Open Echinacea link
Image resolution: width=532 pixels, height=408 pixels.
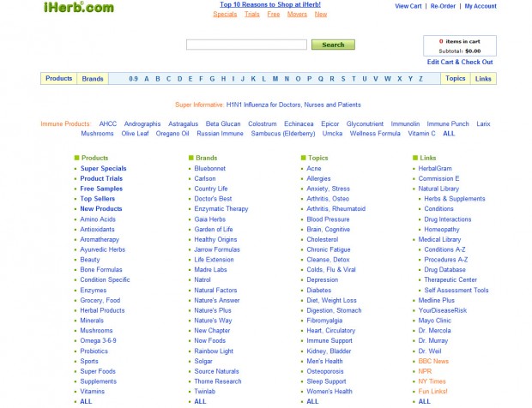click(x=299, y=123)
